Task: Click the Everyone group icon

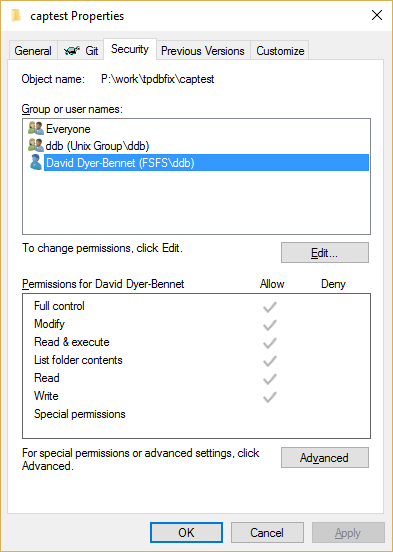Action: coord(36,128)
